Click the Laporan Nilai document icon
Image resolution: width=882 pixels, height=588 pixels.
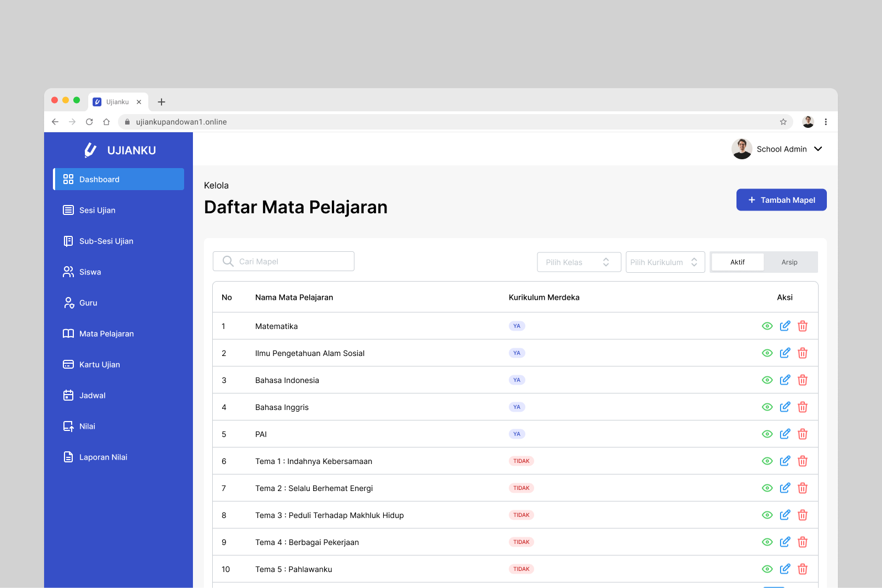tap(68, 457)
